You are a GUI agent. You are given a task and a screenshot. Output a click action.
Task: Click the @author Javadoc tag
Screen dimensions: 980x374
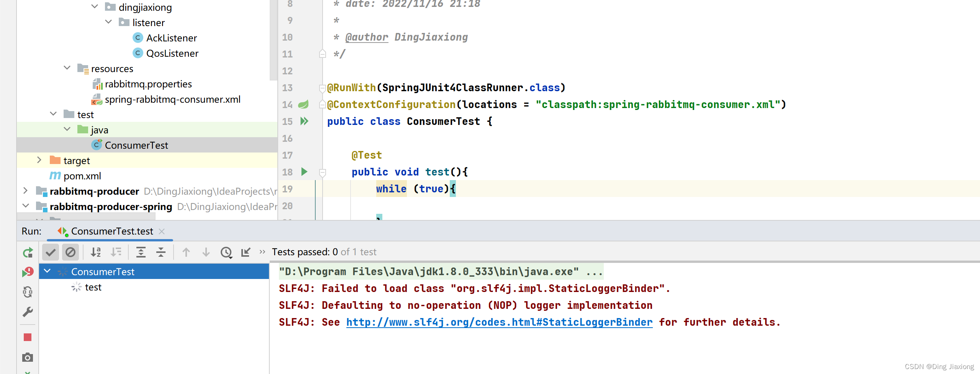(367, 37)
